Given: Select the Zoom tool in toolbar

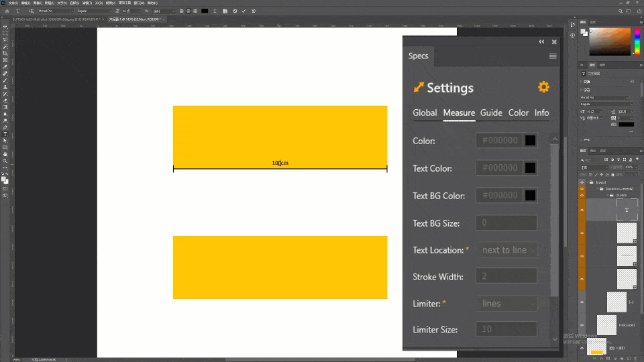Looking at the screenshot, I should [x=5, y=161].
